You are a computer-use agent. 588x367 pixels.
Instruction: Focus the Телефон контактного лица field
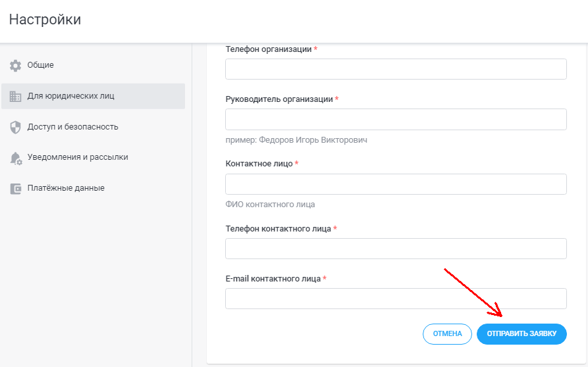(x=396, y=249)
